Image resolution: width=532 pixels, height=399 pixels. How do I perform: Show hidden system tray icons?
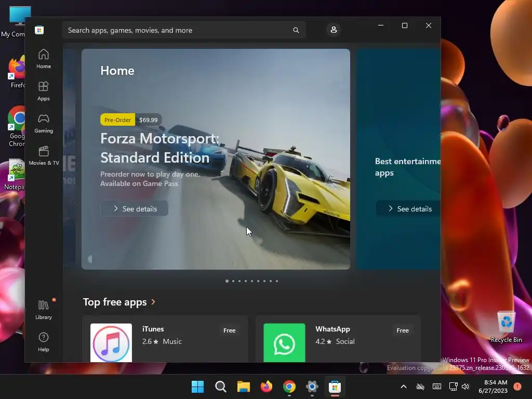point(403,387)
